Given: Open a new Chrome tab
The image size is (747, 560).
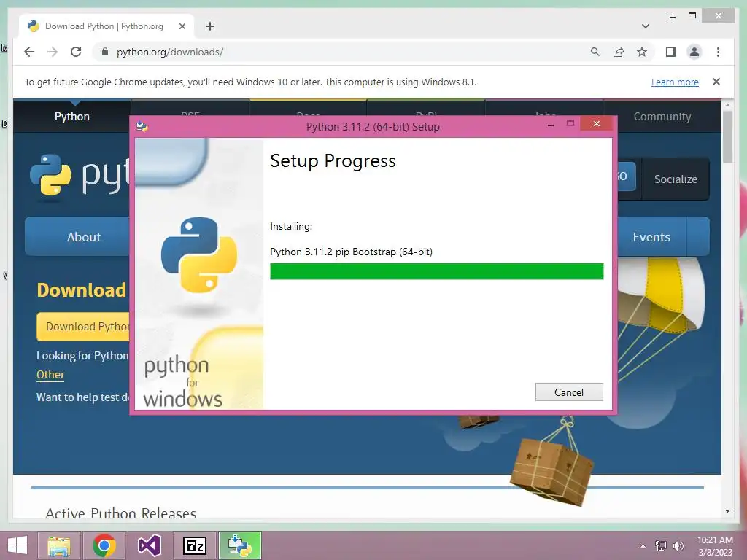Looking at the screenshot, I should [210, 26].
